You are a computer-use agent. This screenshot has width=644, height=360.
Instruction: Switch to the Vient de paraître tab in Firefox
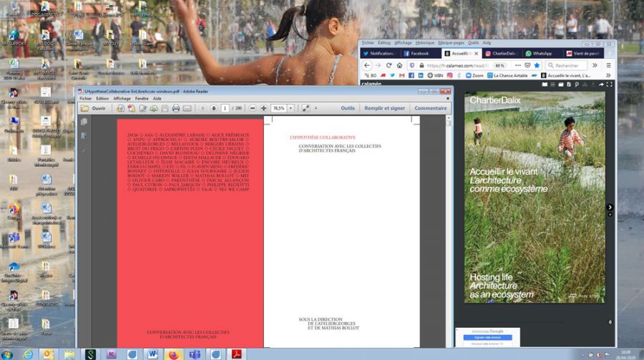pos(582,54)
